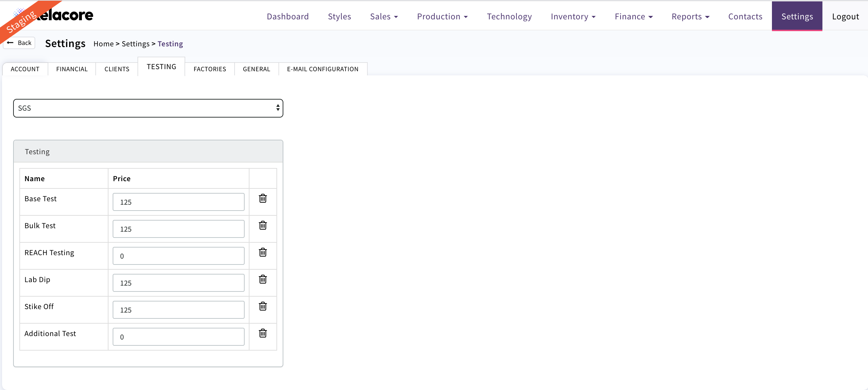Open the Dashboard page
868x390 pixels.
[x=287, y=17]
